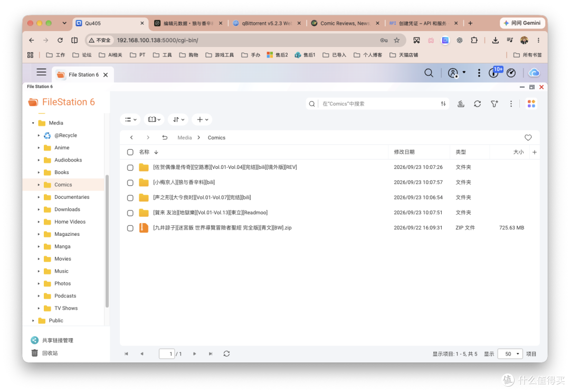Open the 迷宮飯 zip file row

[329, 228]
